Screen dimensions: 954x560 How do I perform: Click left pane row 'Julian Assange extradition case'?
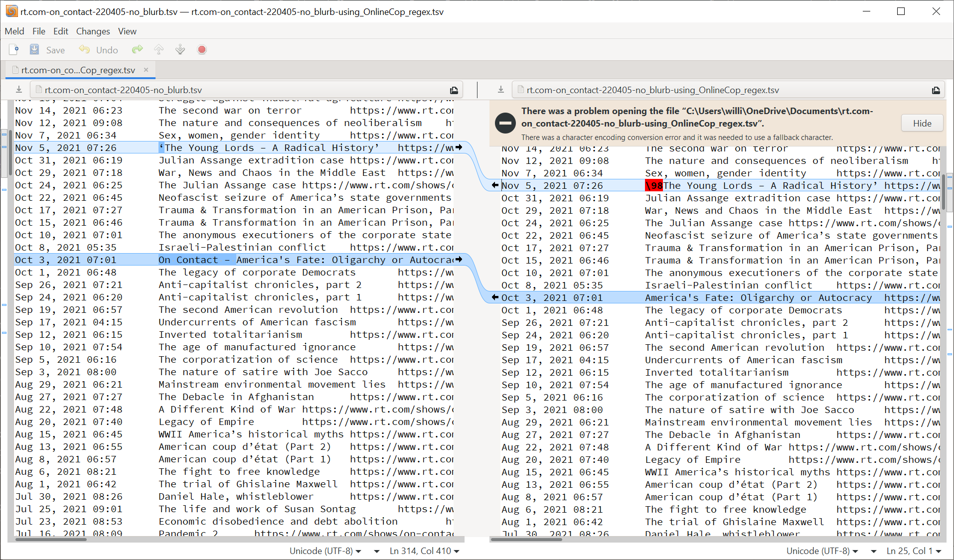coord(234,160)
